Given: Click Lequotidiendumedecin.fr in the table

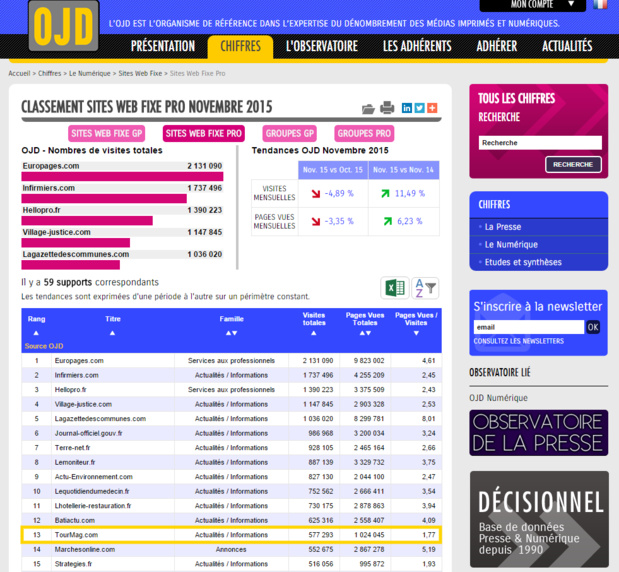Looking at the screenshot, I should click(92, 491).
